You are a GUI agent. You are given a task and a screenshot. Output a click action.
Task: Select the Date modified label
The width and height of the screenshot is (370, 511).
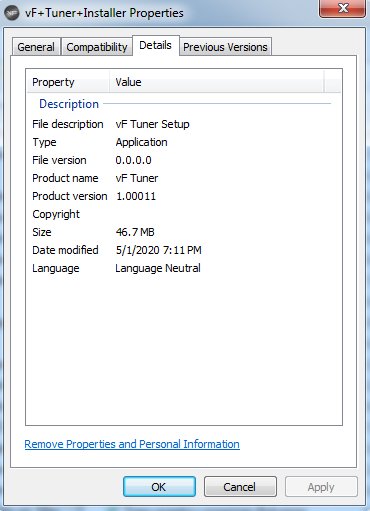tap(65, 250)
